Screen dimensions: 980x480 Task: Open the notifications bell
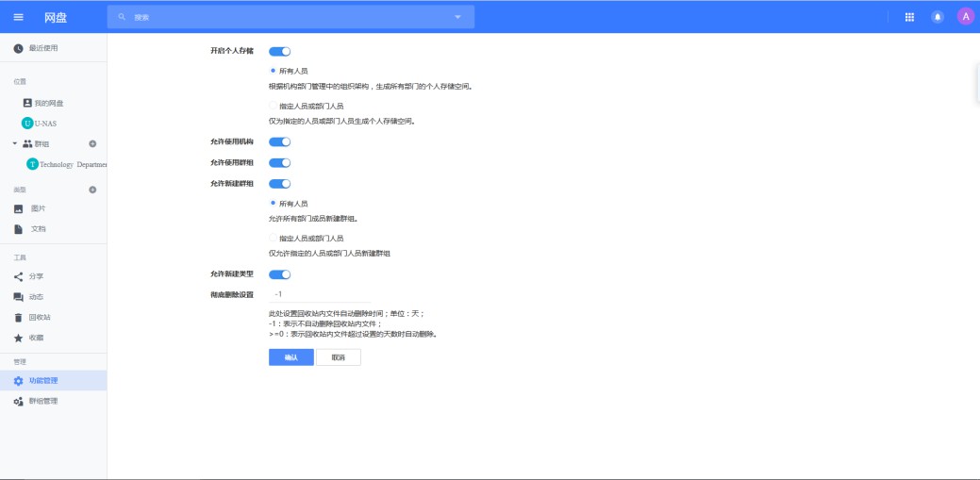[x=938, y=17]
